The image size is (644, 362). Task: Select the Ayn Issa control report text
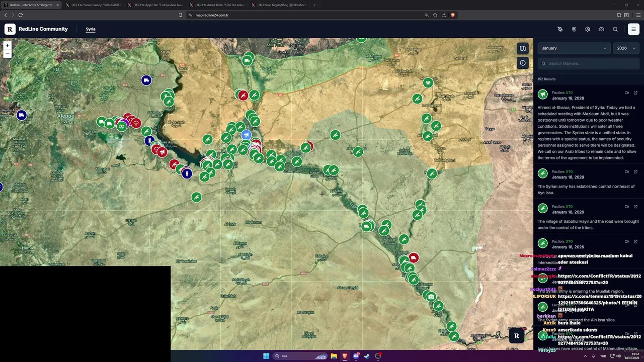tap(586, 190)
